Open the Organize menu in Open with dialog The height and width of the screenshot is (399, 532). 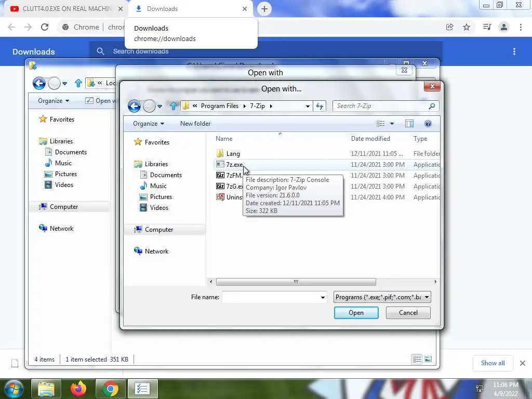coord(149,124)
